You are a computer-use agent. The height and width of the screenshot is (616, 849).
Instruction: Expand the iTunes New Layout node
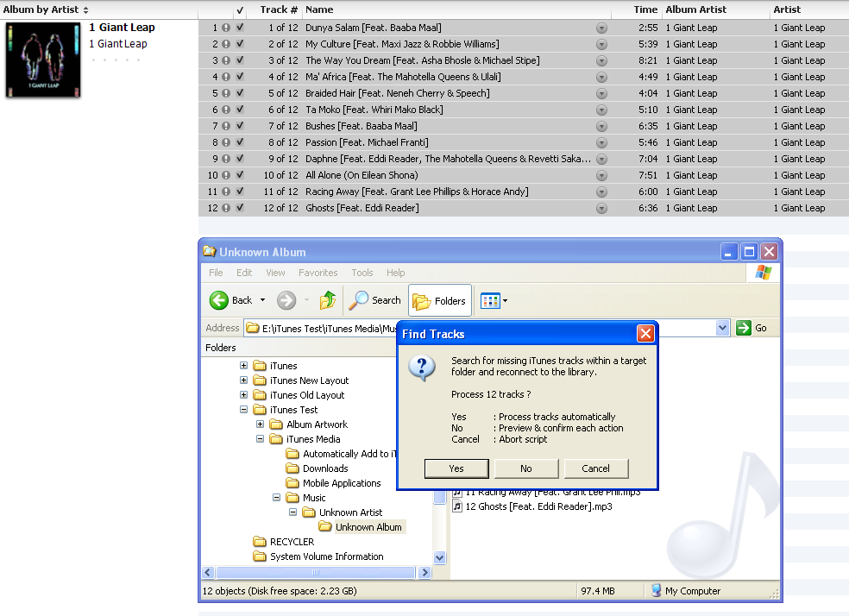point(243,380)
